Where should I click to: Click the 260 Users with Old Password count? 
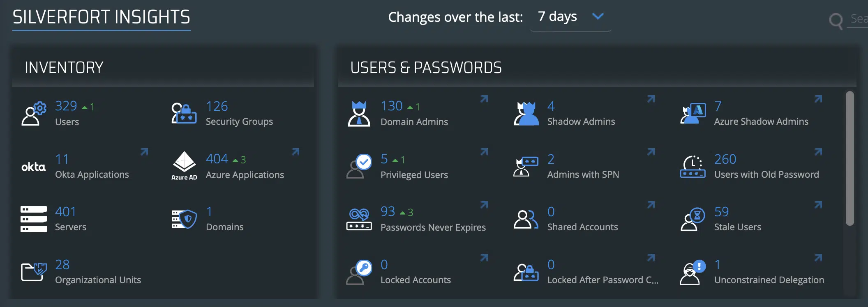pyautogui.click(x=725, y=159)
